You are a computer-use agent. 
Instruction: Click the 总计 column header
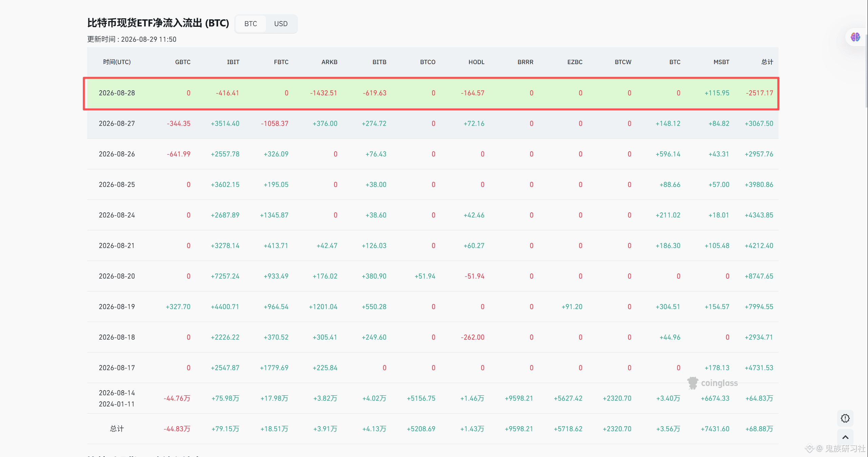click(767, 62)
